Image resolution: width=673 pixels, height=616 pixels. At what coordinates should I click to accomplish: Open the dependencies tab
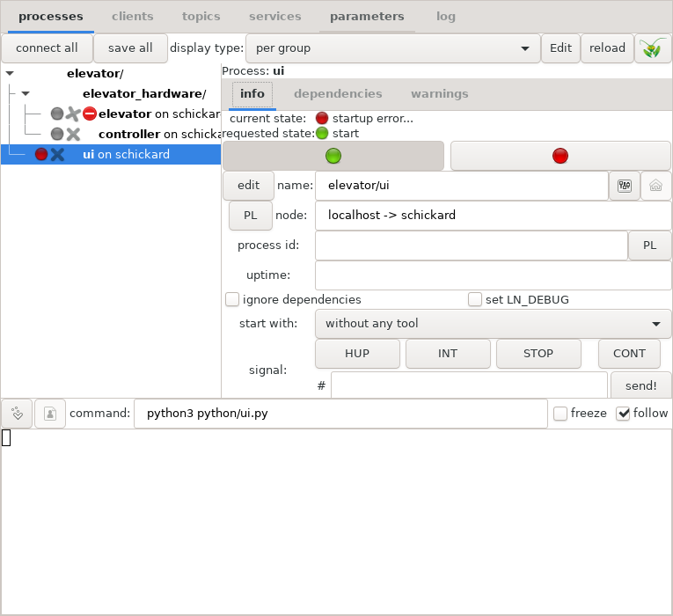pyautogui.click(x=338, y=93)
